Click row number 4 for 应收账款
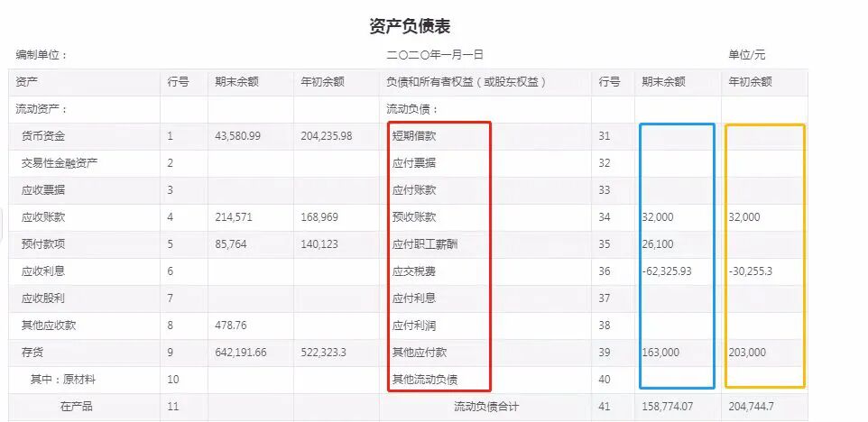 point(170,217)
